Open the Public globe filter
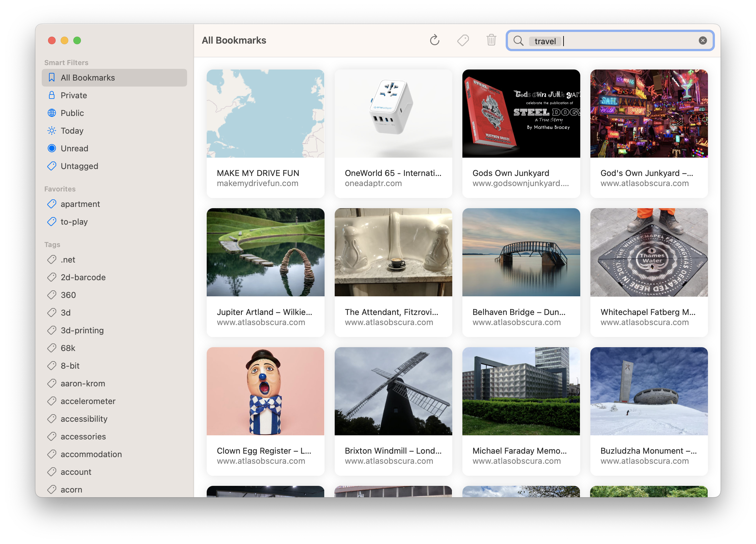Viewport: 756px width, 544px height. pos(72,113)
